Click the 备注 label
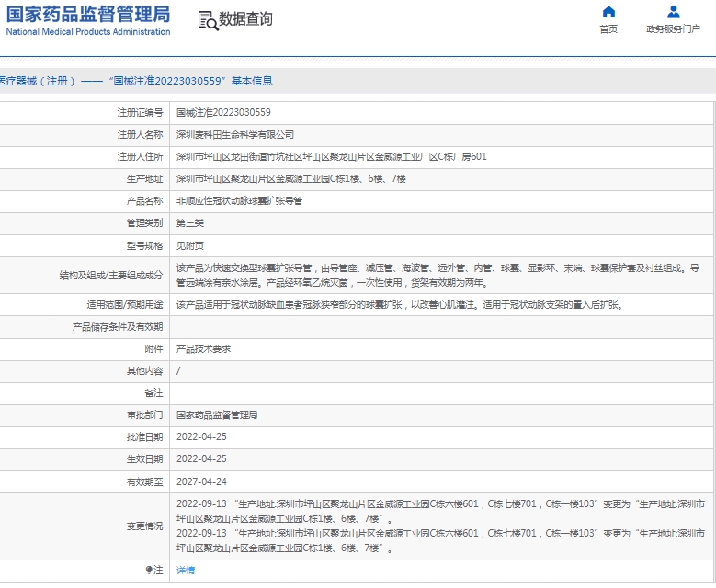The height and width of the screenshot is (588, 716). click(x=153, y=392)
